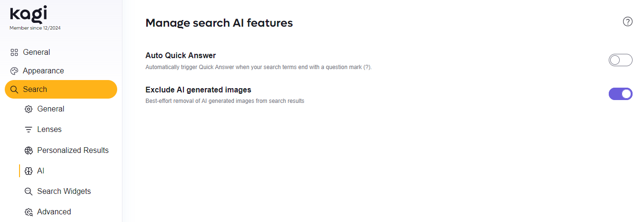Select the Search section in sidebar

click(x=35, y=90)
